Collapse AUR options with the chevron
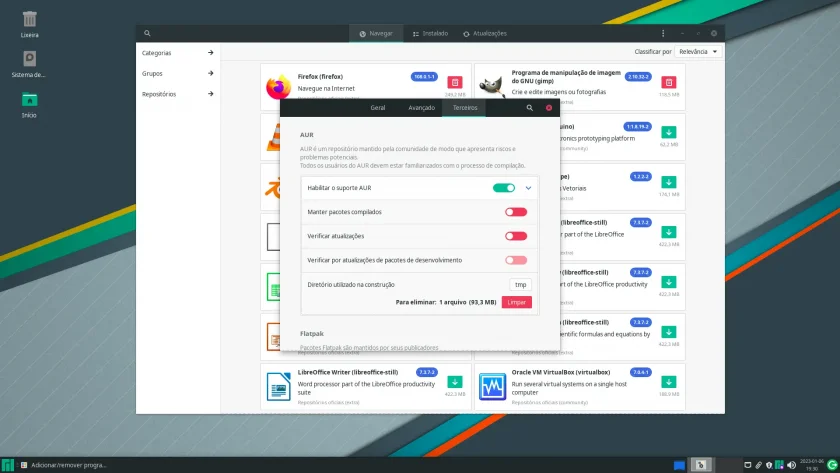The width and height of the screenshot is (840, 473). [528, 188]
